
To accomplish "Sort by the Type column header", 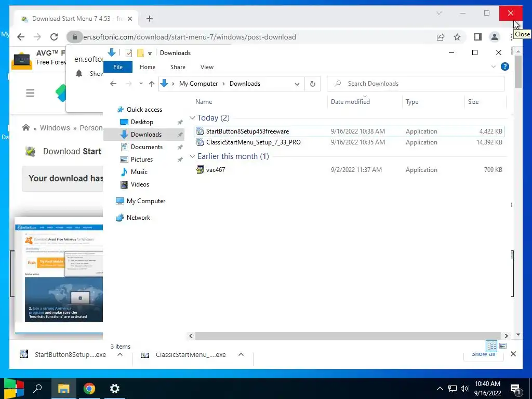I will click(412, 102).
